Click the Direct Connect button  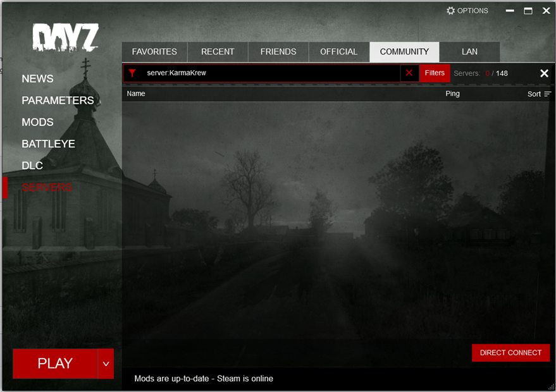(x=510, y=353)
